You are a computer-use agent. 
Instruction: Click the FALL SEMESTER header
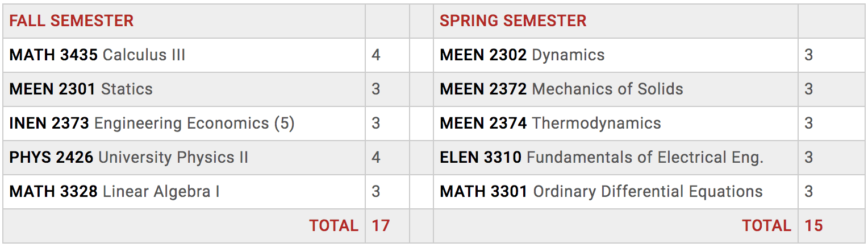coord(72,21)
